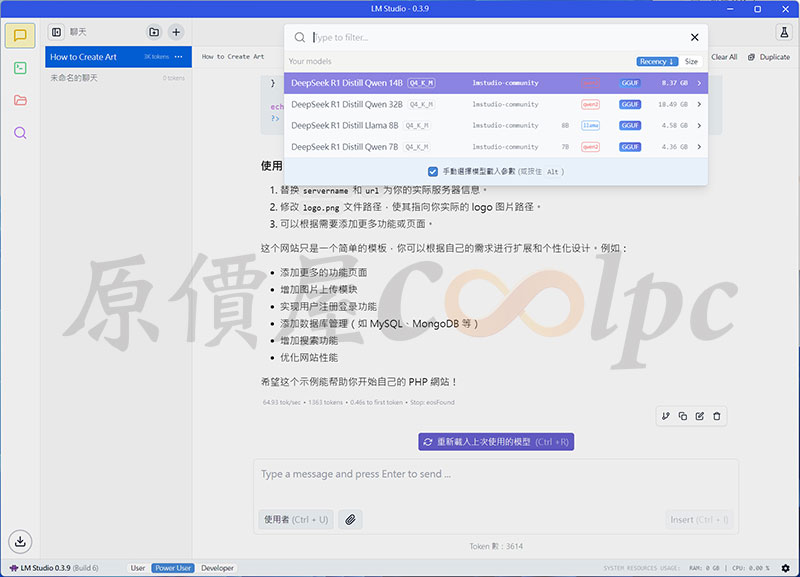
Task: Minimize the LM Studio window
Action: click(x=731, y=9)
